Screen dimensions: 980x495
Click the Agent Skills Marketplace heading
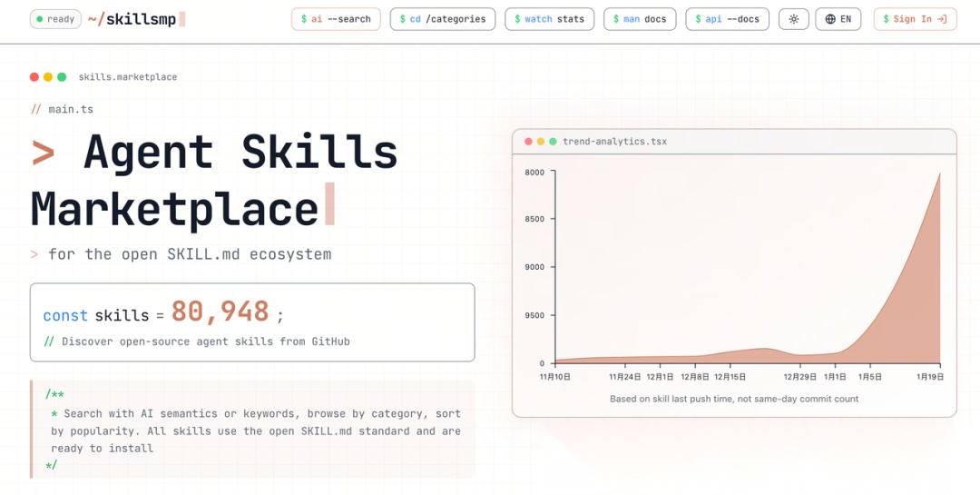click(214, 180)
